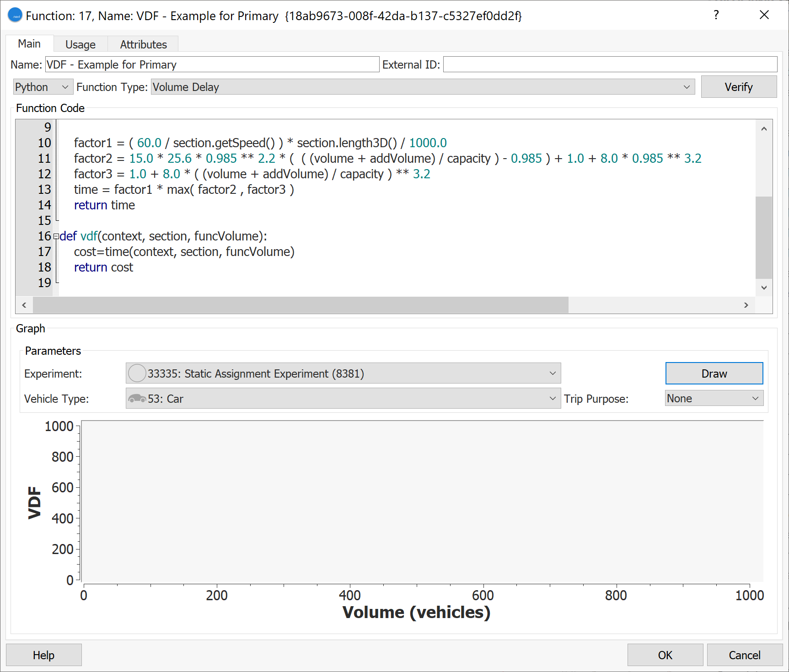Click the External ID input field
The image size is (789, 672).
pyautogui.click(x=610, y=64)
